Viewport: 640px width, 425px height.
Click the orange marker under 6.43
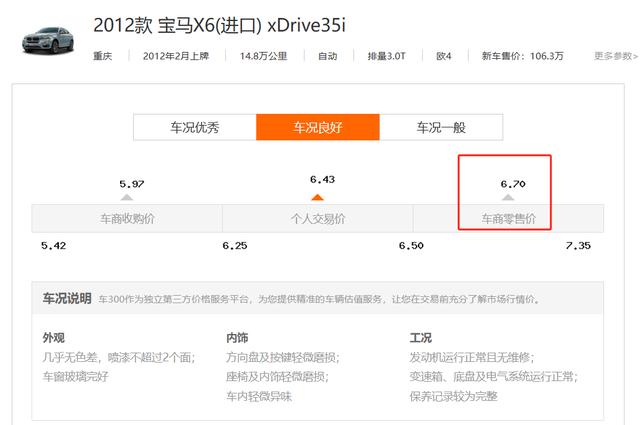pos(318,197)
